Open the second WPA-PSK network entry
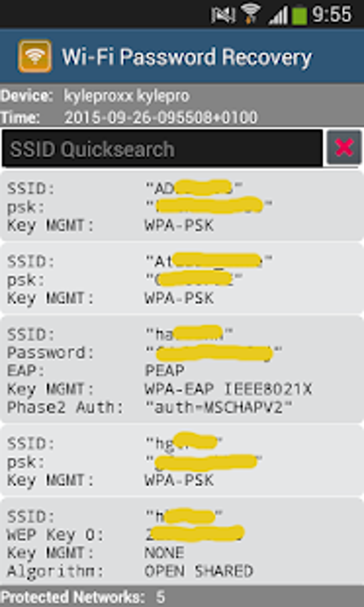This screenshot has height=607, width=364. pyautogui.click(x=182, y=279)
